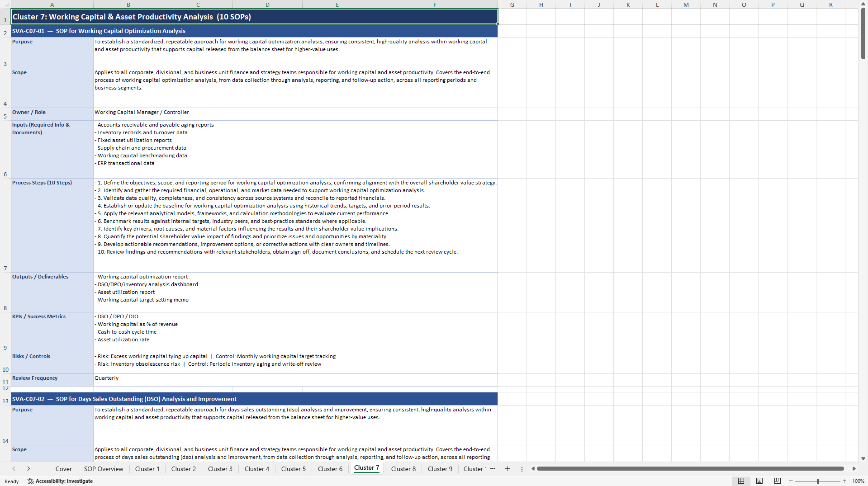The image size is (868, 486).
Task: Select column F header
Action: click(x=435, y=5)
